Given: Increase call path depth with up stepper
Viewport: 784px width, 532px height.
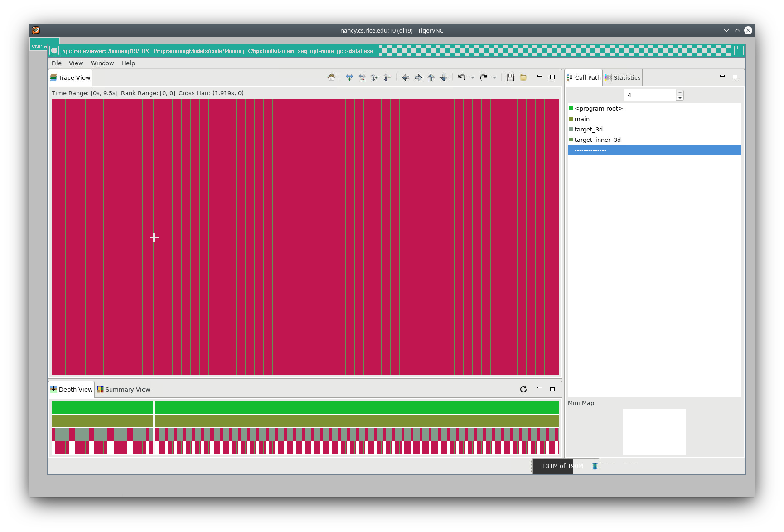Looking at the screenshot, I should click(x=680, y=92).
